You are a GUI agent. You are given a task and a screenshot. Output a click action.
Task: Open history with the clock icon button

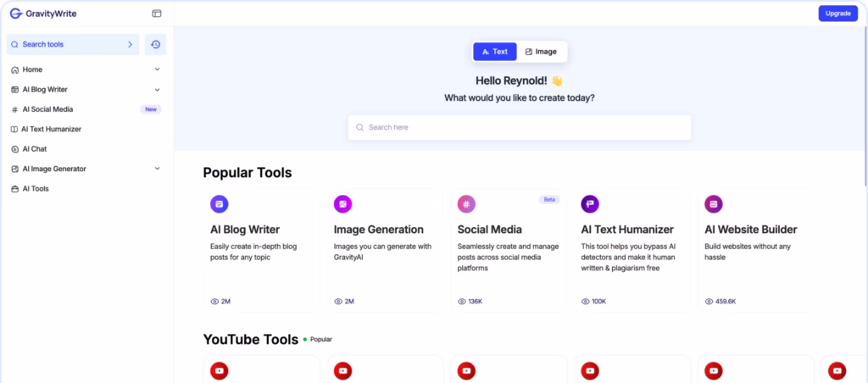156,44
